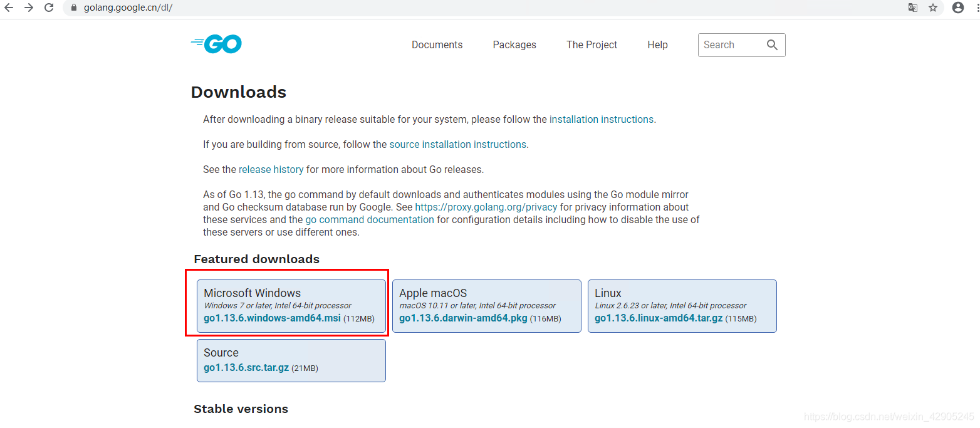This screenshot has width=980, height=428.
Task: Click the (115MB) size label
Action: 741,319
